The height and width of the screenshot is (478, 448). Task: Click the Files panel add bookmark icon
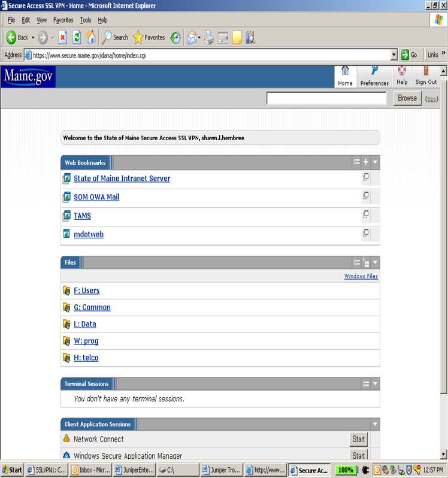coord(366,262)
